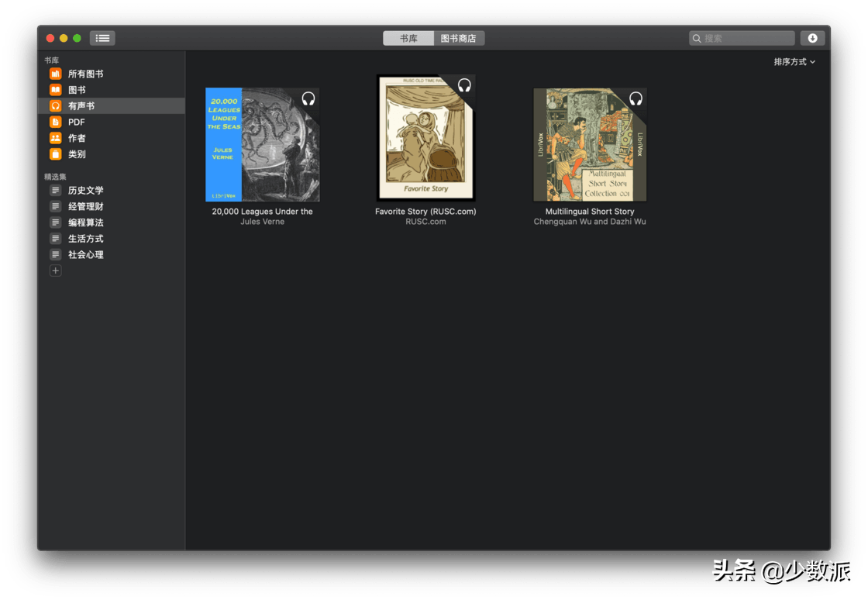Screen dimensions: 868x600
Task: Open the 经管理财 collection label
Action: (86, 206)
